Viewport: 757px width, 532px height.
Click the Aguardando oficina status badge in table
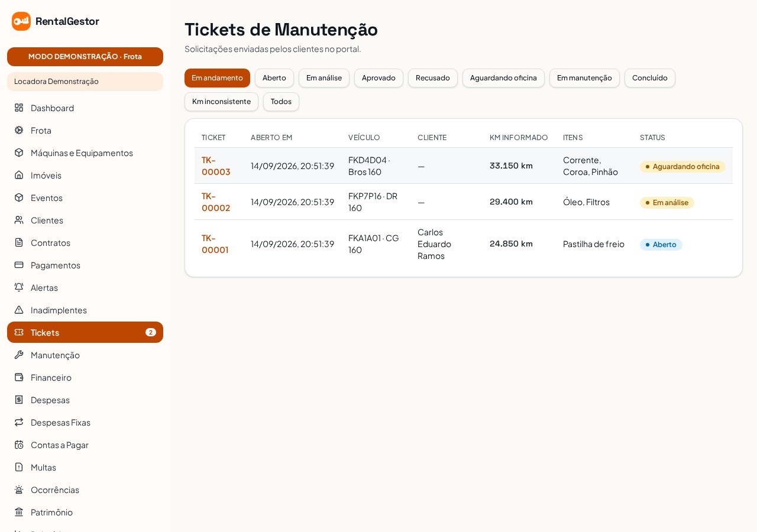pos(682,167)
